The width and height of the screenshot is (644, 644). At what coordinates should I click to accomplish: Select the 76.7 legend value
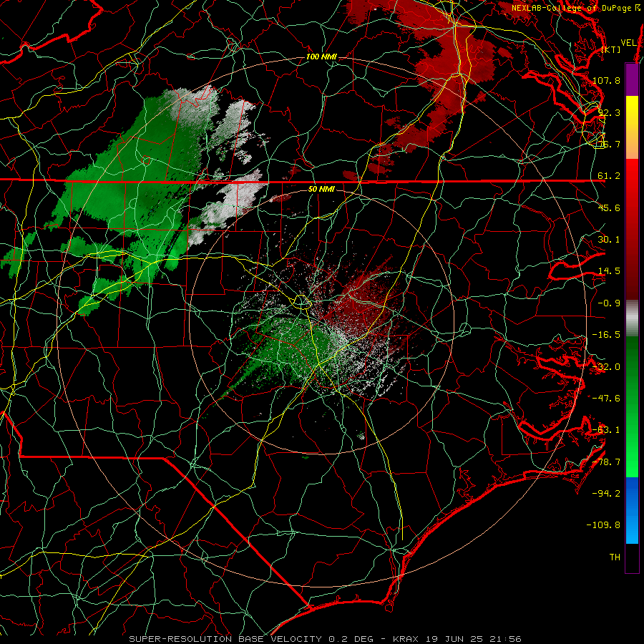[x=609, y=144]
